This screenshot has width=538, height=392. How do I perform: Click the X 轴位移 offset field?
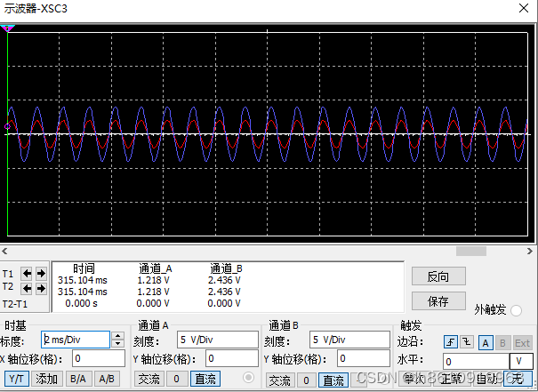tap(99, 358)
